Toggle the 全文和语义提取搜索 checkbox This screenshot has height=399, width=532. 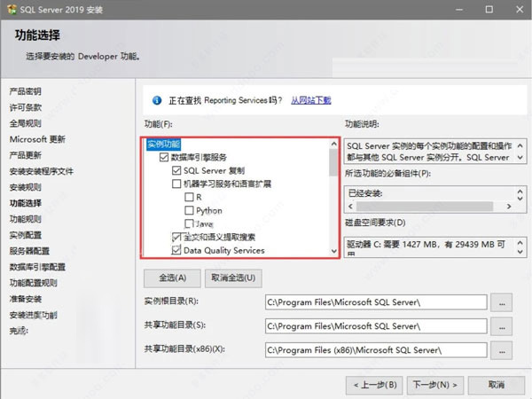pos(176,237)
